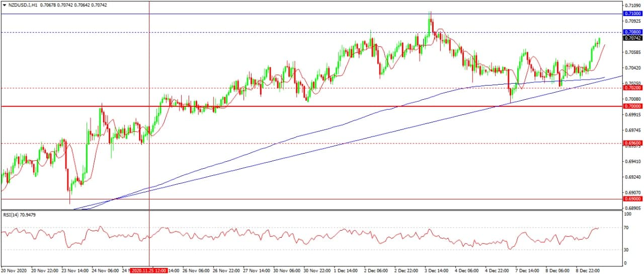Image resolution: width=644 pixels, height=276 pixels.
Task: Select the blue 0.70800 price label
Action: coord(631,32)
